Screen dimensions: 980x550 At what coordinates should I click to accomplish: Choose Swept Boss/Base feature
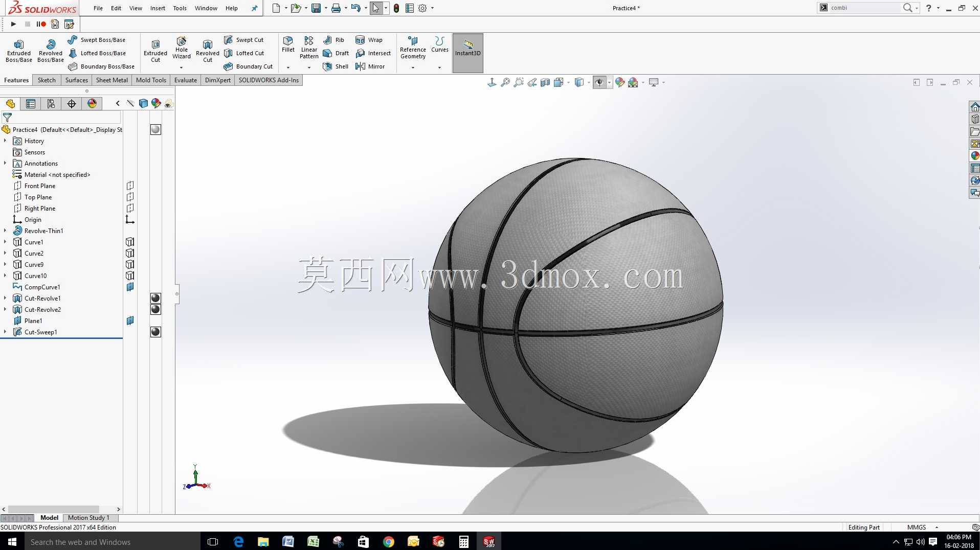point(97,40)
